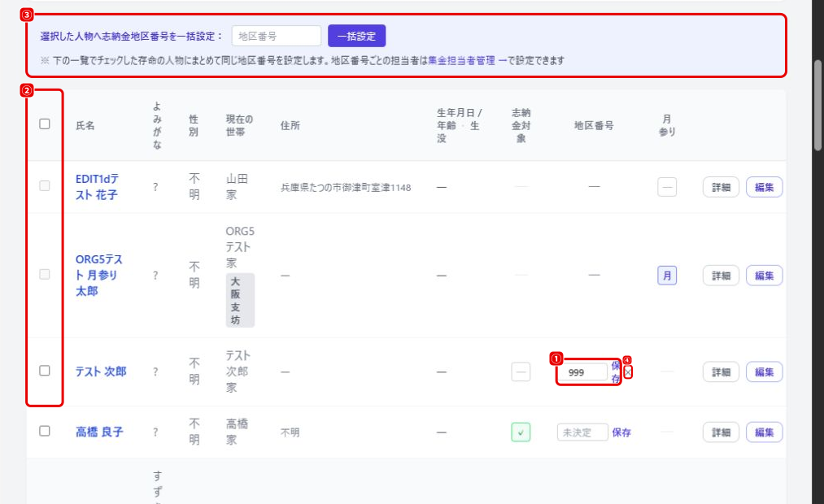The height and width of the screenshot is (504, 824).
Task: Toggle the 志納金対象 box for テスト 次郎
Action: point(521,372)
